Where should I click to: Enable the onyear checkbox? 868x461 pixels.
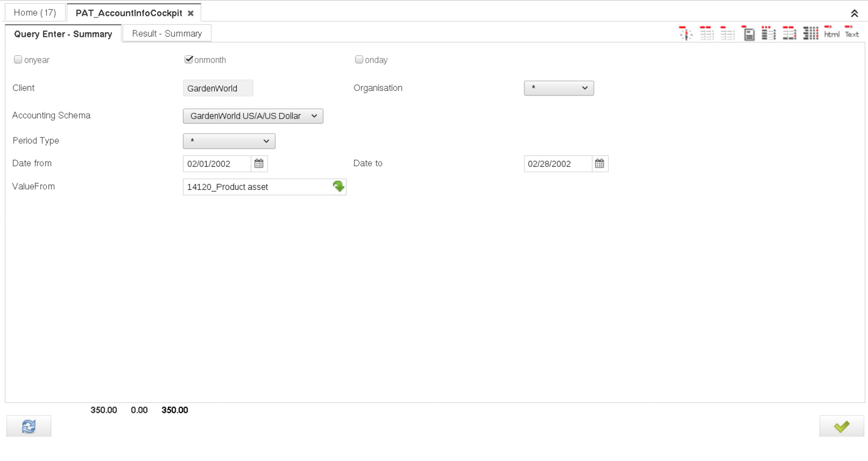pyautogui.click(x=18, y=59)
